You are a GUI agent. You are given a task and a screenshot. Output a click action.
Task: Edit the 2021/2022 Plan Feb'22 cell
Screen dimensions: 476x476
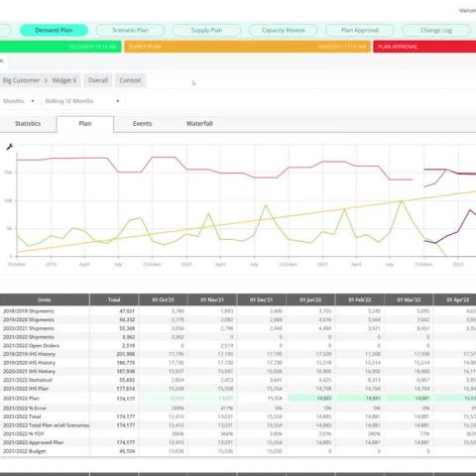click(x=360, y=399)
